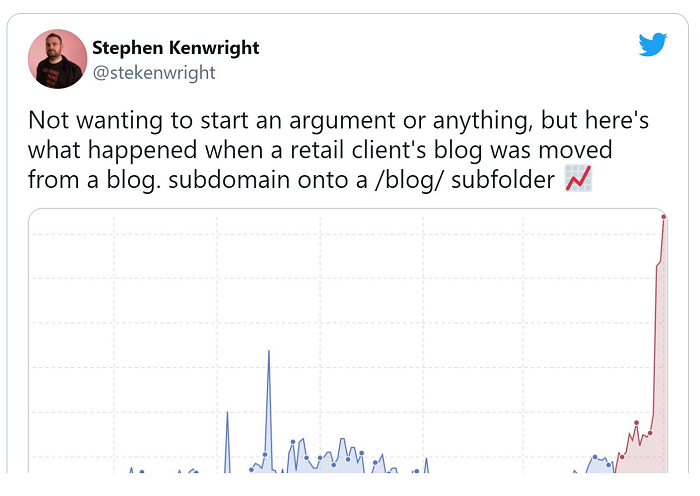Open the embedded traffic chart image
The width and height of the screenshot is (700, 496).
point(348,341)
